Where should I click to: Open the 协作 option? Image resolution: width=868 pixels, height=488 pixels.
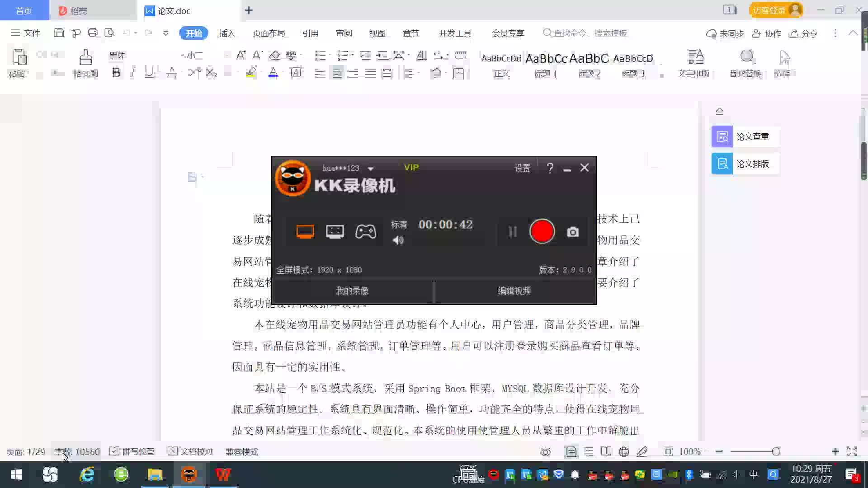click(766, 33)
